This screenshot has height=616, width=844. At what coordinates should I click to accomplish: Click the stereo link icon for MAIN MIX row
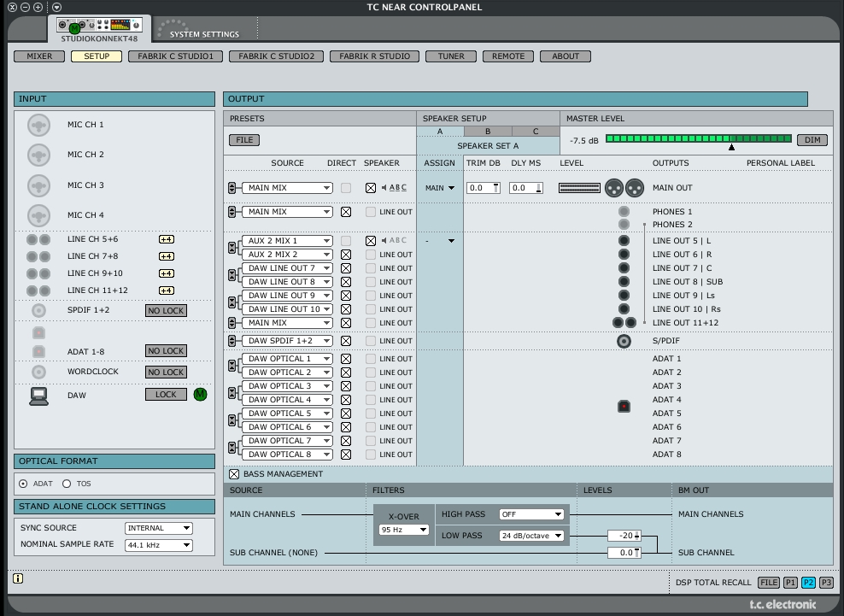click(x=232, y=188)
